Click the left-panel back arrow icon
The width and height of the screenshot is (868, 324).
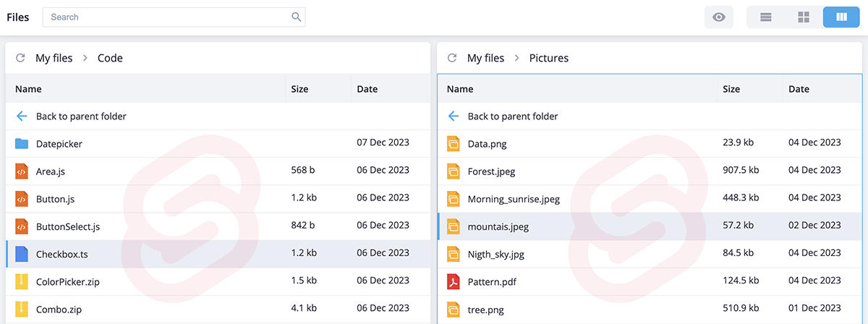(x=22, y=116)
